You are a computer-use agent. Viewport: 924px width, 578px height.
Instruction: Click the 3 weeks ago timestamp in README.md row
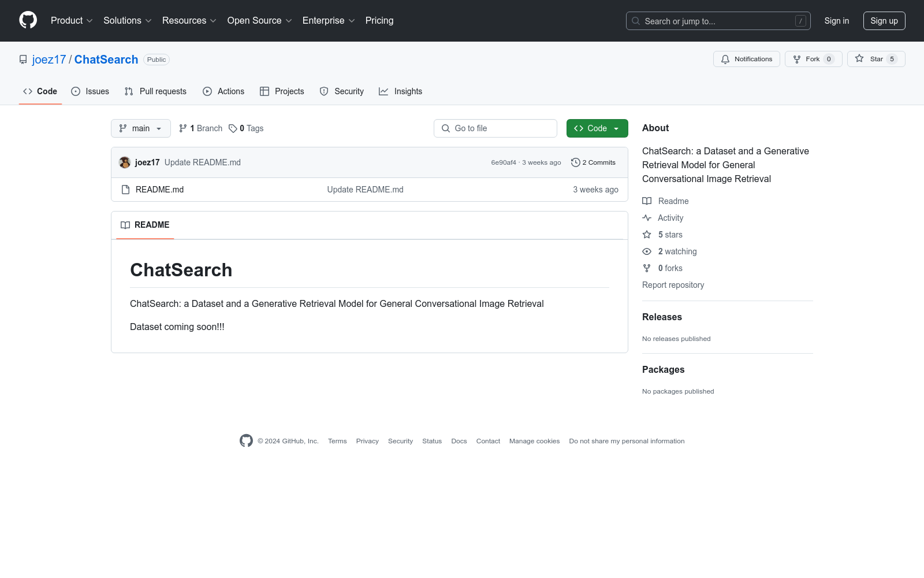pyautogui.click(x=595, y=190)
